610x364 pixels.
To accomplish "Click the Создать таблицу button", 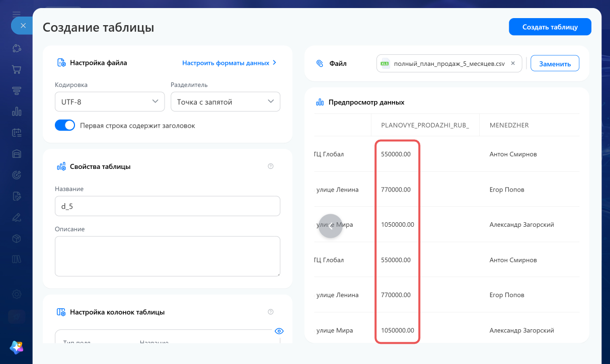I will coord(550,27).
